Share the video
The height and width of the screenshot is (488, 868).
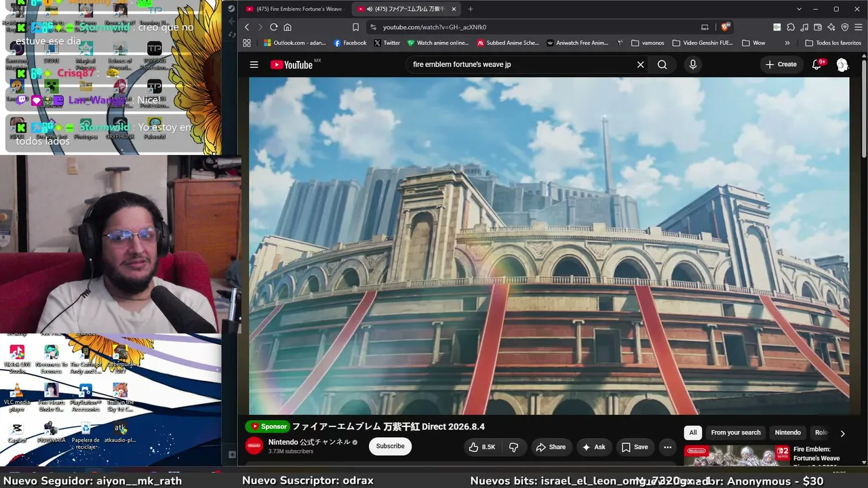(x=551, y=447)
